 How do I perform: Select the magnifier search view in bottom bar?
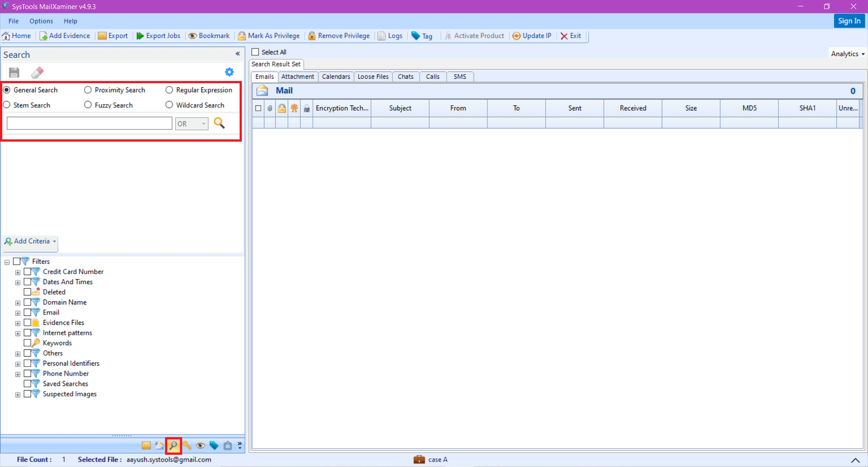coord(173,446)
